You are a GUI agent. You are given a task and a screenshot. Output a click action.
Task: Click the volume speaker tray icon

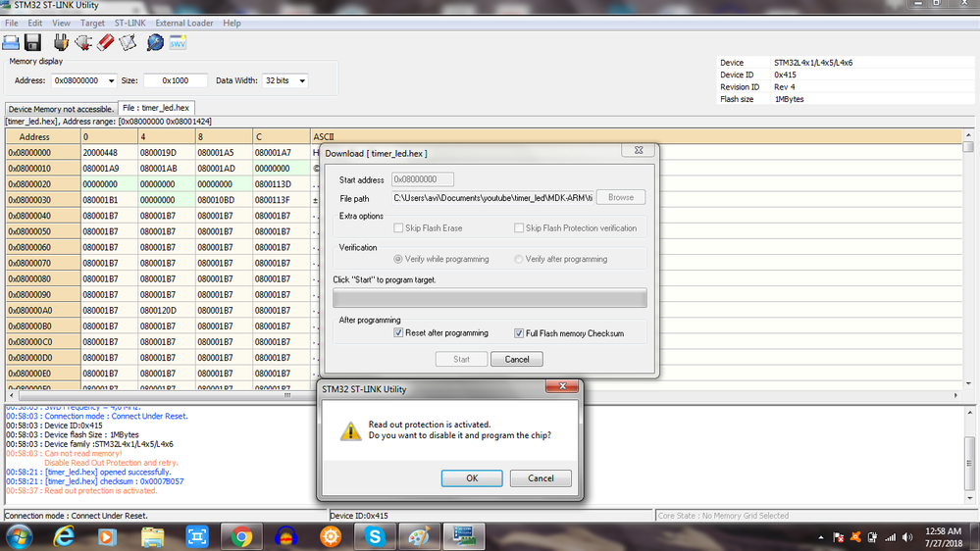pyautogui.click(x=908, y=537)
